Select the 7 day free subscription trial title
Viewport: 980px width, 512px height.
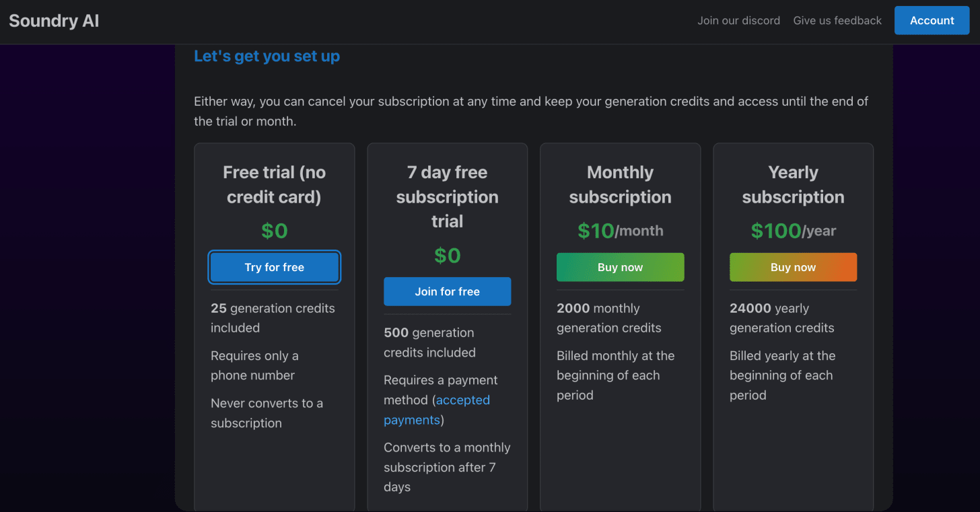(448, 197)
